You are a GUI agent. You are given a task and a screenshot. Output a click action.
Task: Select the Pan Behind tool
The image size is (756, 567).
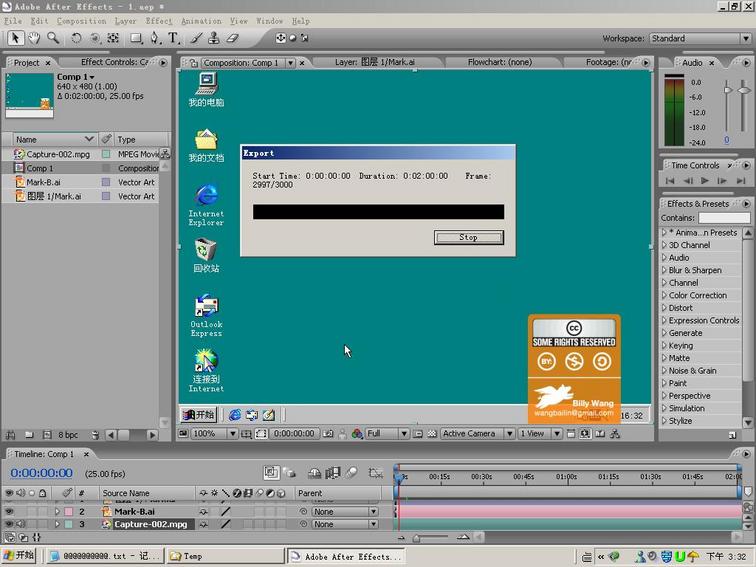(x=113, y=38)
